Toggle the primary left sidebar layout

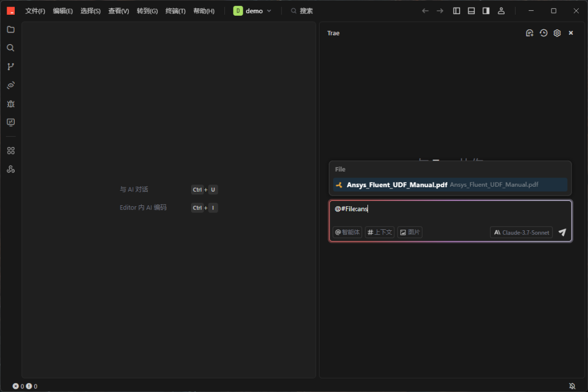pyautogui.click(x=457, y=11)
